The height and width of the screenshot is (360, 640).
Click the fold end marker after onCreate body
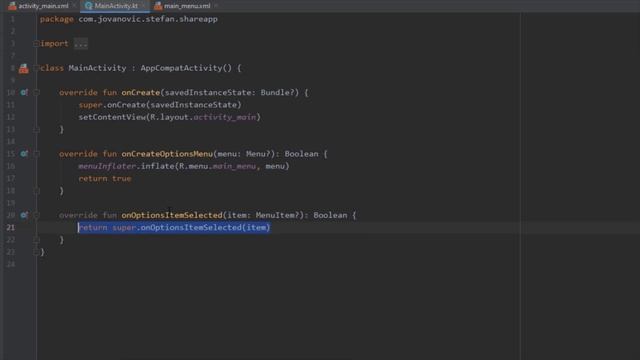[x=36, y=129]
